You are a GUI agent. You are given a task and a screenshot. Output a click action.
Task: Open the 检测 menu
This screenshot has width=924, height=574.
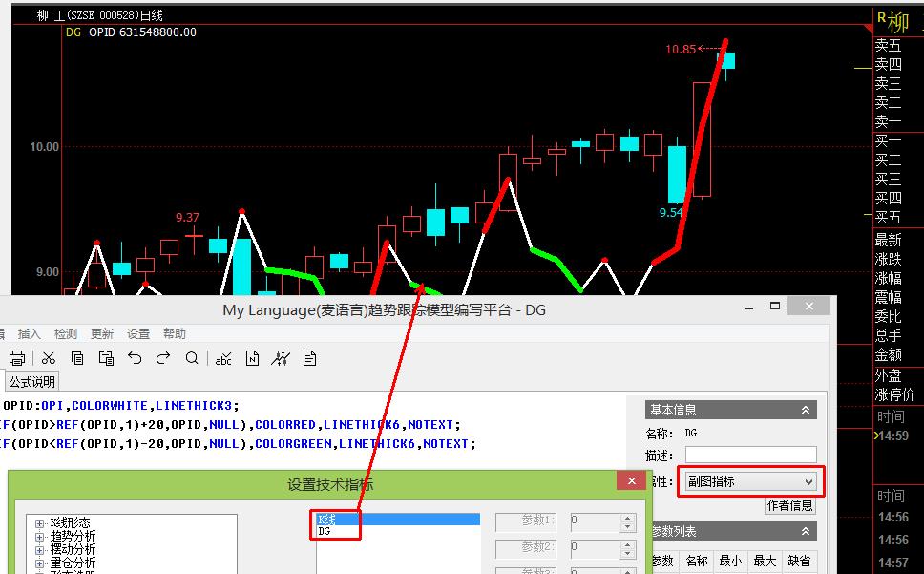coord(66,333)
